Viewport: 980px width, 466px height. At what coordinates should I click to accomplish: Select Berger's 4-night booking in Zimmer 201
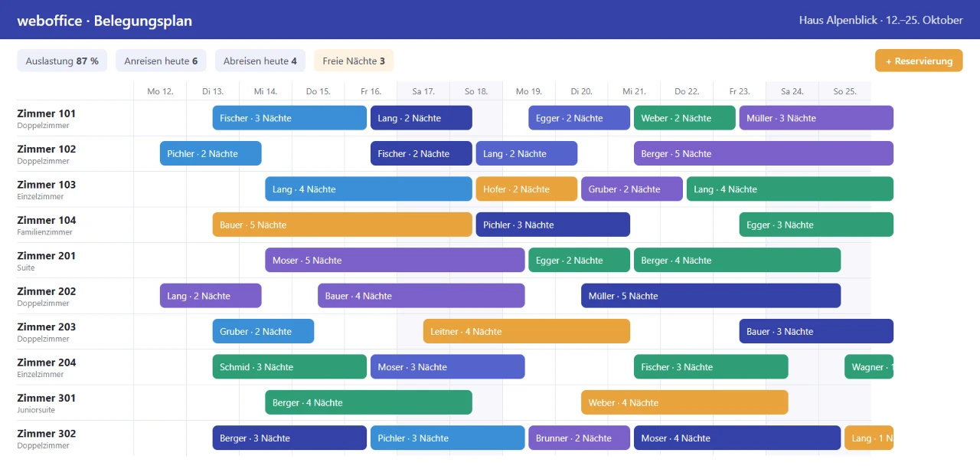click(737, 261)
